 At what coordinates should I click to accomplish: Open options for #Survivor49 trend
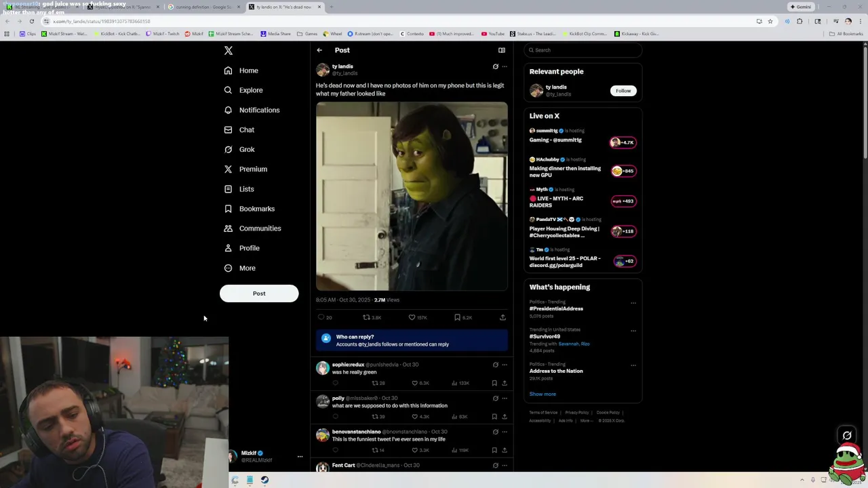point(633,331)
